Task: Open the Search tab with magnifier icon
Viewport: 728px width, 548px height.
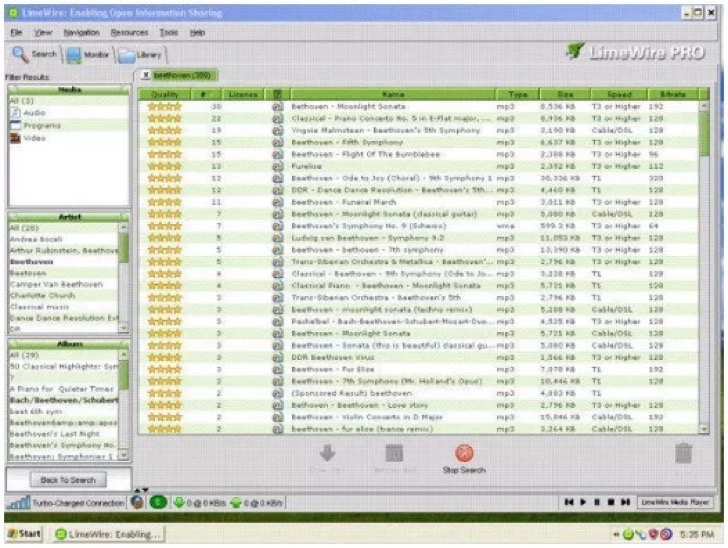Action: point(34,54)
